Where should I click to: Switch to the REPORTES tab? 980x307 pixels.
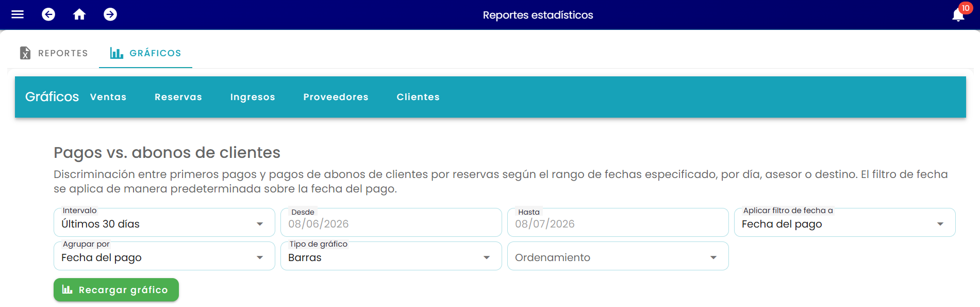(54, 53)
